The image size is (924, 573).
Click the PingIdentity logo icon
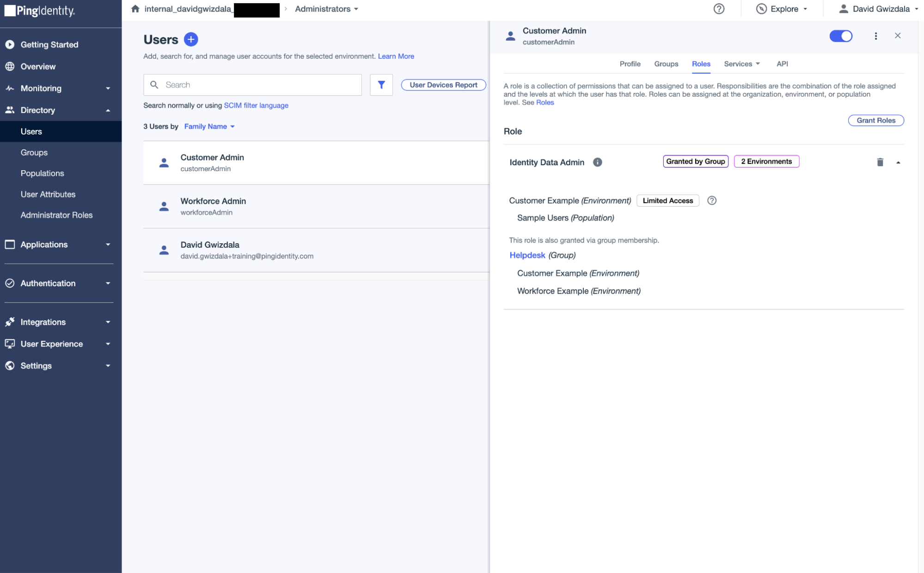coord(10,9)
